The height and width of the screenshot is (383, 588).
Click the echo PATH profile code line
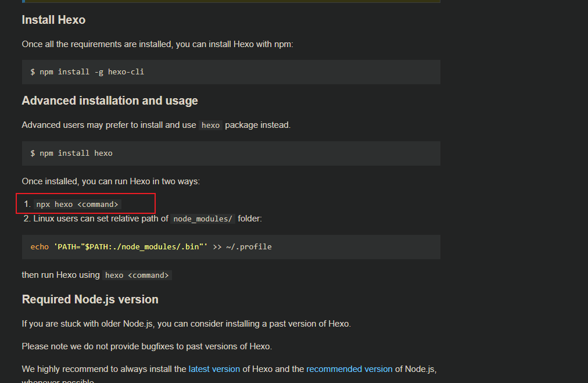pos(151,247)
